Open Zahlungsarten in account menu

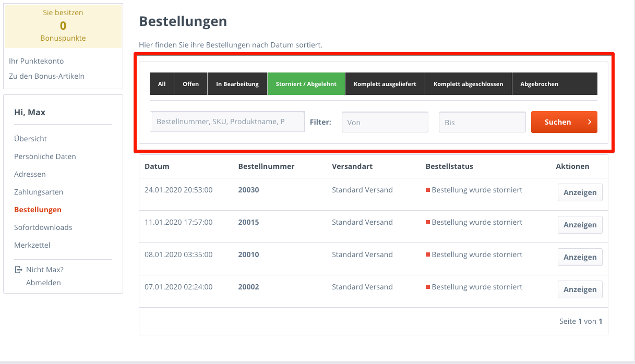click(39, 192)
